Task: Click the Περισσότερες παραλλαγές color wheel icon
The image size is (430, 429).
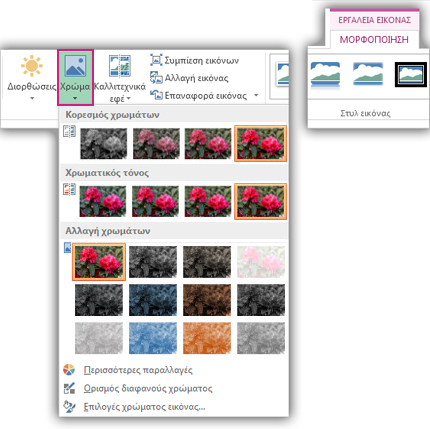Action: click(x=69, y=370)
